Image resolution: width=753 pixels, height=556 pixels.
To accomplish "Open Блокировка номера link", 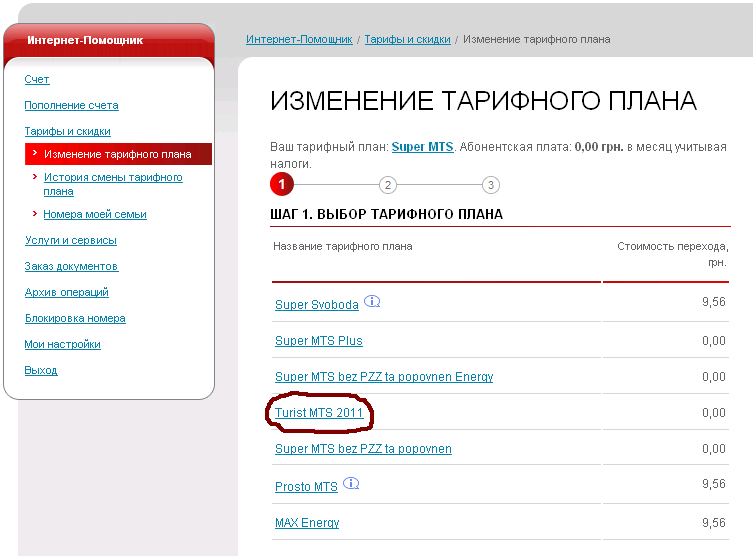I will pos(75,318).
